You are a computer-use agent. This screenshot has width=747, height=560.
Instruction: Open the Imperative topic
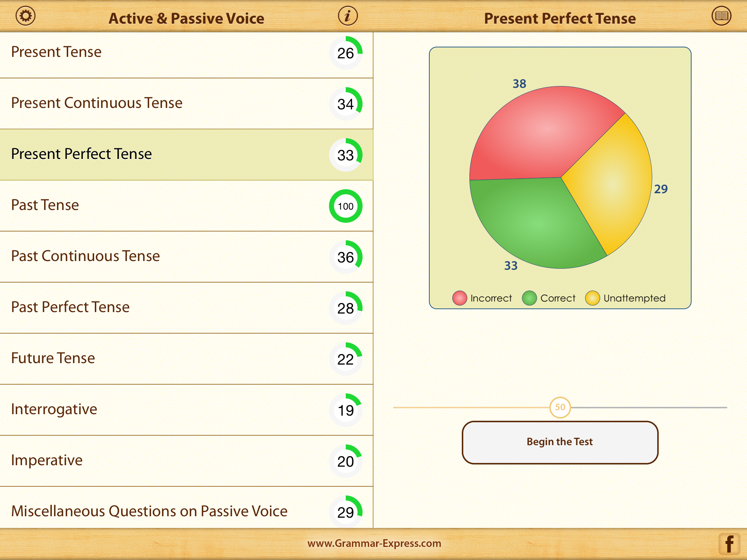[x=47, y=460]
